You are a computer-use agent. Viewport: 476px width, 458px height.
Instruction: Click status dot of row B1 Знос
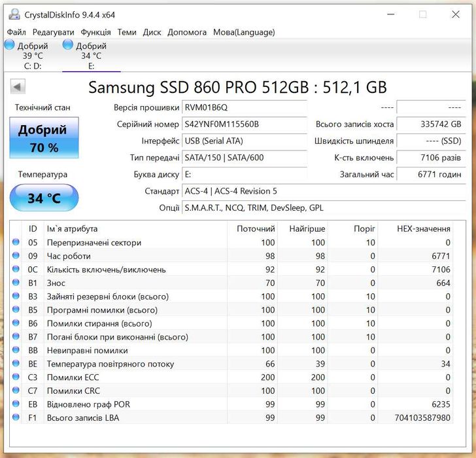click(16, 283)
